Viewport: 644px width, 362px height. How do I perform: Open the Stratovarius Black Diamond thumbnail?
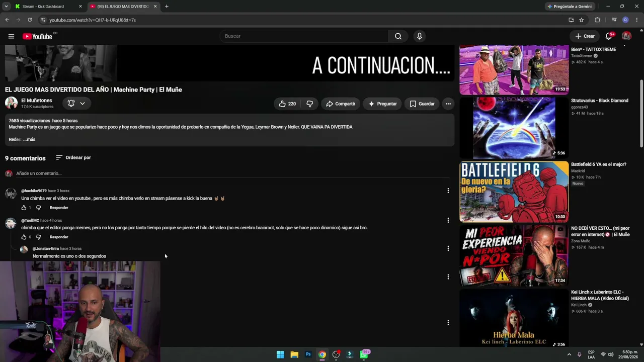pyautogui.click(x=514, y=128)
